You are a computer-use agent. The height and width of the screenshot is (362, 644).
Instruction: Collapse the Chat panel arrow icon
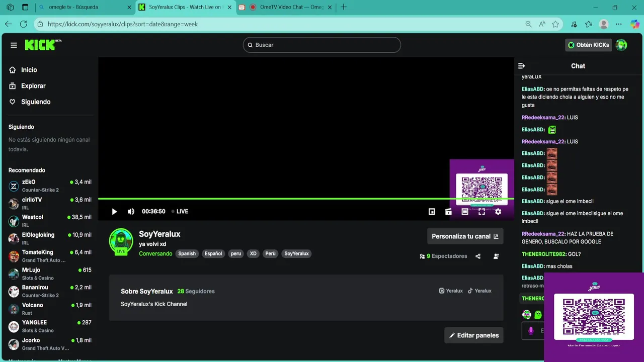coord(522,66)
